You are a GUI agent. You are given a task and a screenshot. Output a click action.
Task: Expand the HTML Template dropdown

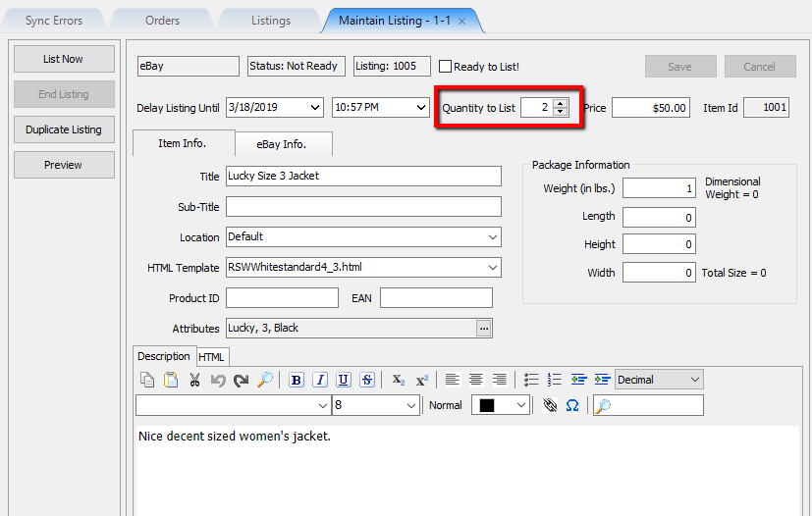click(x=492, y=268)
